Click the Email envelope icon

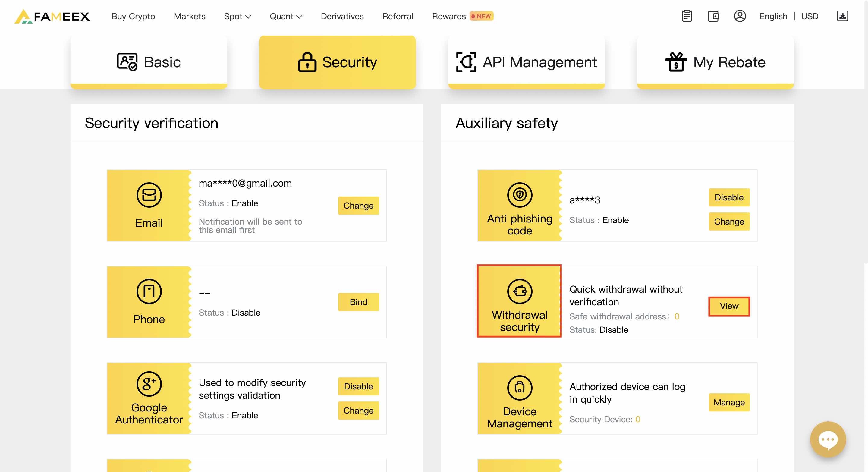(x=149, y=195)
